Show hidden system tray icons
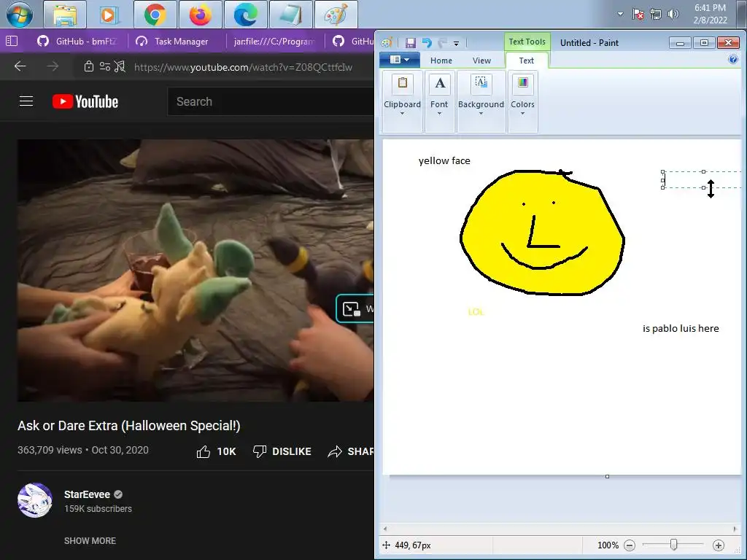The width and height of the screenshot is (747, 560). pyautogui.click(x=620, y=14)
